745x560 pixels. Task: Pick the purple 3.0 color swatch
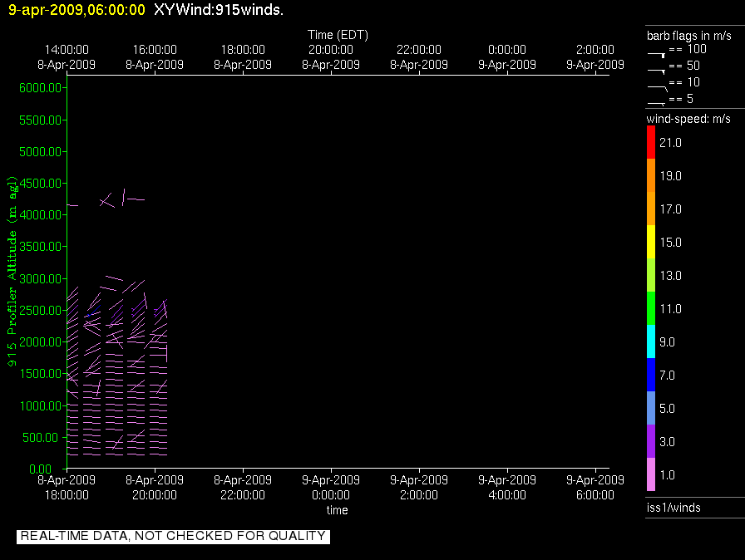point(651,441)
